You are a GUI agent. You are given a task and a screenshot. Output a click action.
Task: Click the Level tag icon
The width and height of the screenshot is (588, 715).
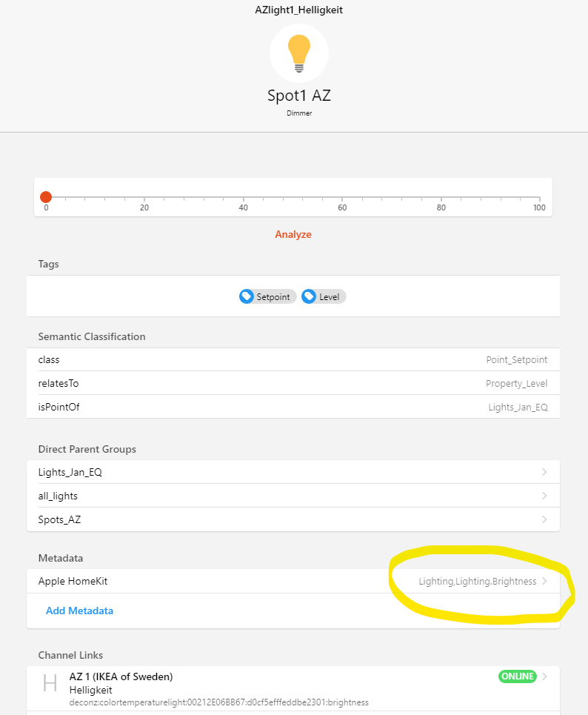[309, 296]
